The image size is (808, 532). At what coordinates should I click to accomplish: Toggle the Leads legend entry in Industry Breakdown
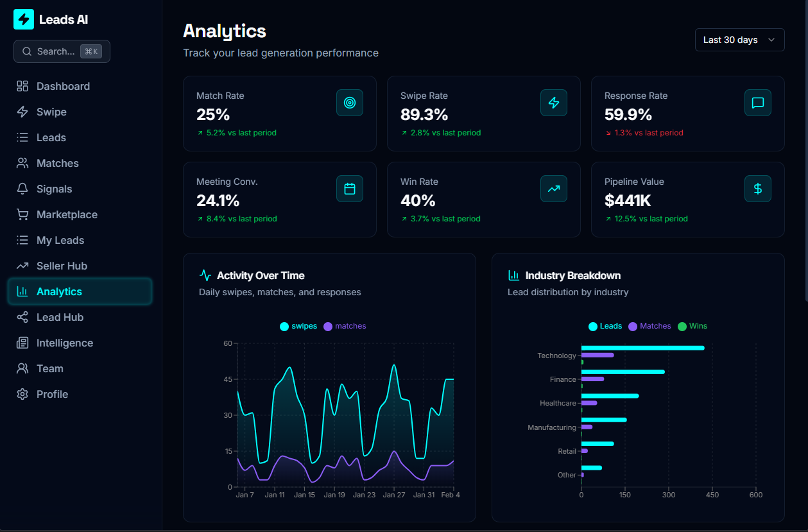point(605,326)
